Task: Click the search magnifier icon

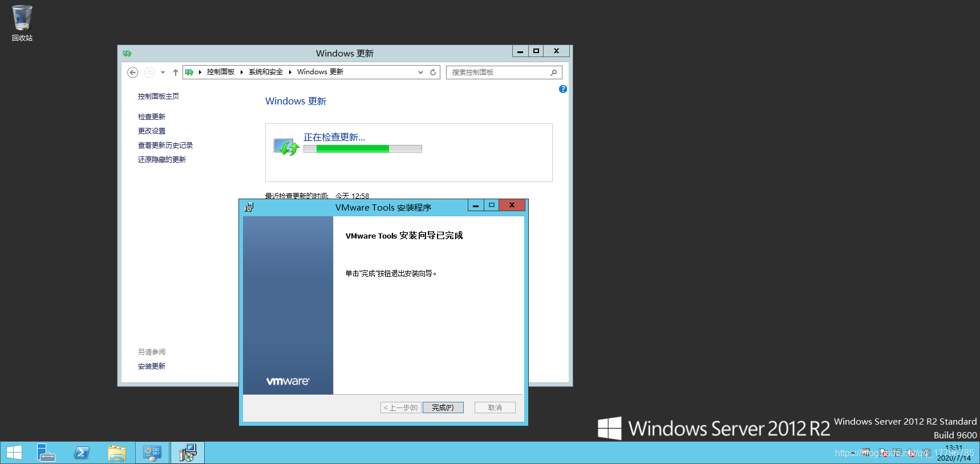Action: point(553,72)
